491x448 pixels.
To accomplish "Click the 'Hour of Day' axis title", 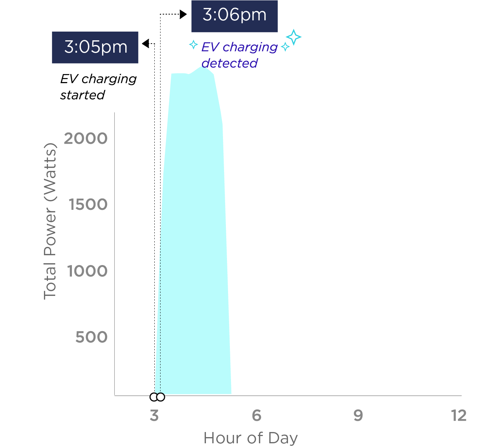I will (251, 438).
